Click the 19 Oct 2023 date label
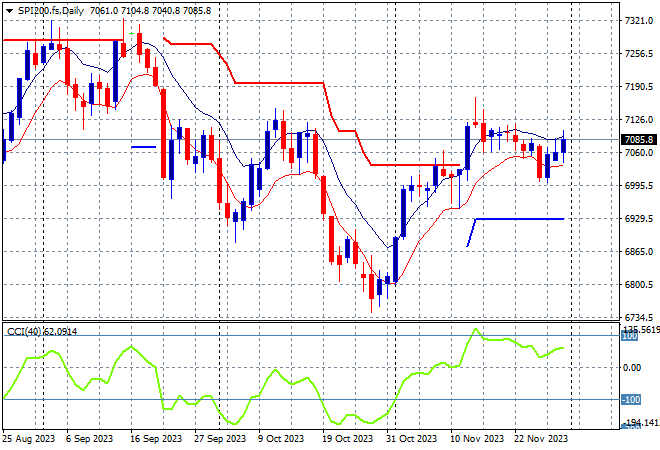This screenshot has height=450, width=660. 347,439
